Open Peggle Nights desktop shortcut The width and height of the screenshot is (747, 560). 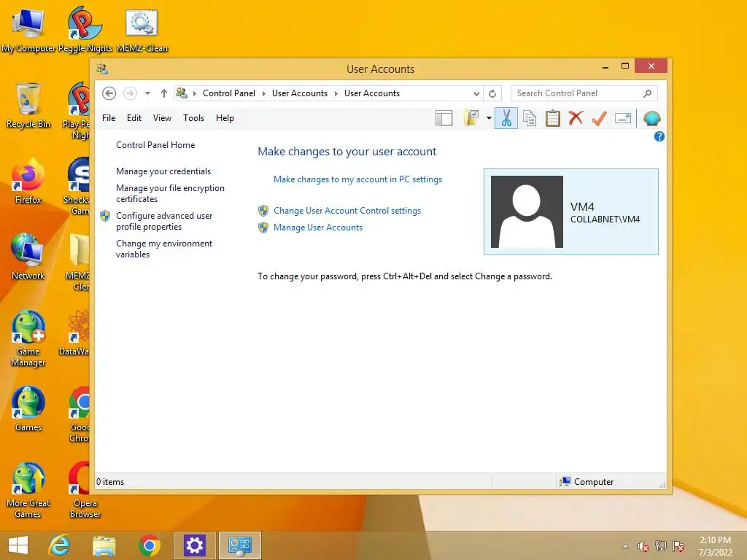(x=85, y=29)
